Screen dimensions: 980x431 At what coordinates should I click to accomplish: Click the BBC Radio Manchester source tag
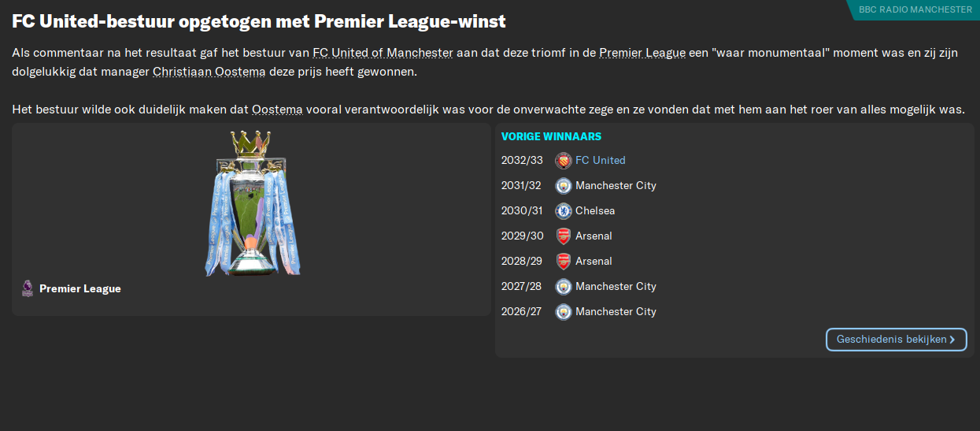[915, 9]
